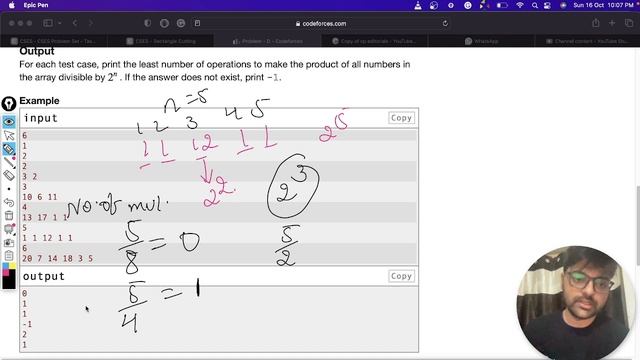Click the input line '10 6 11'
The height and width of the screenshot is (360, 640).
click(40, 197)
